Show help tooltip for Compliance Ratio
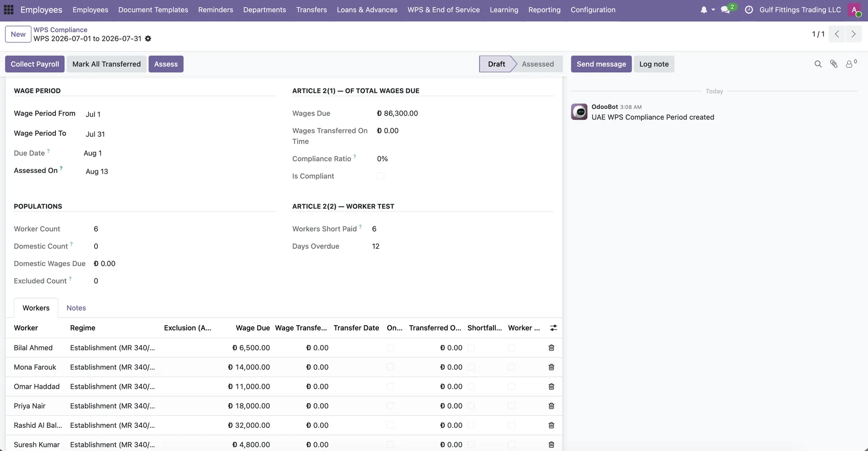868x451 pixels. (x=354, y=156)
